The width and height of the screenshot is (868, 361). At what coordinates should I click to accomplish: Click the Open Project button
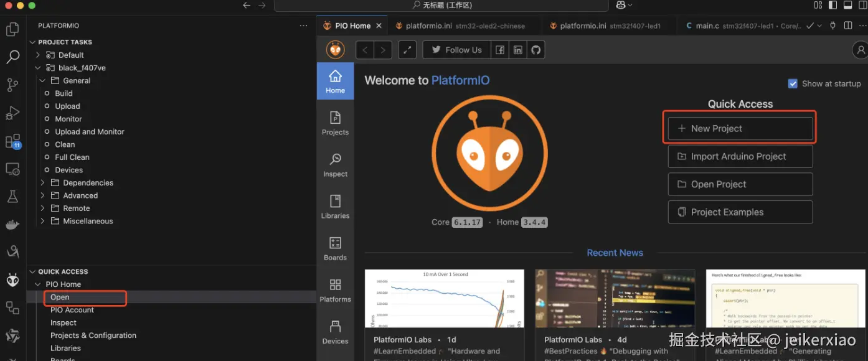(740, 184)
